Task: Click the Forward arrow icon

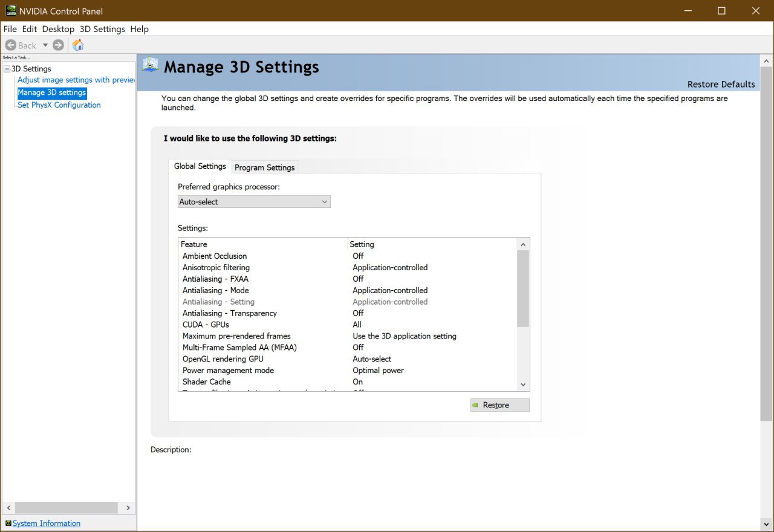Action: (58, 45)
